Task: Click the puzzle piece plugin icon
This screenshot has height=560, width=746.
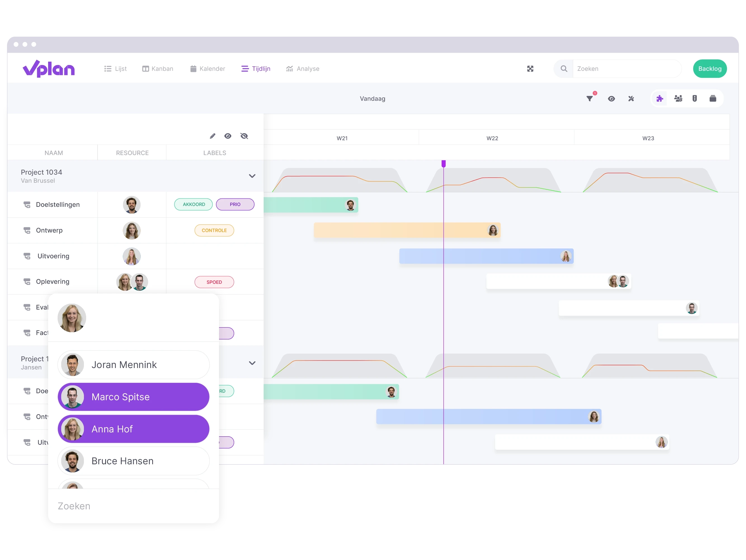Action: point(659,99)
